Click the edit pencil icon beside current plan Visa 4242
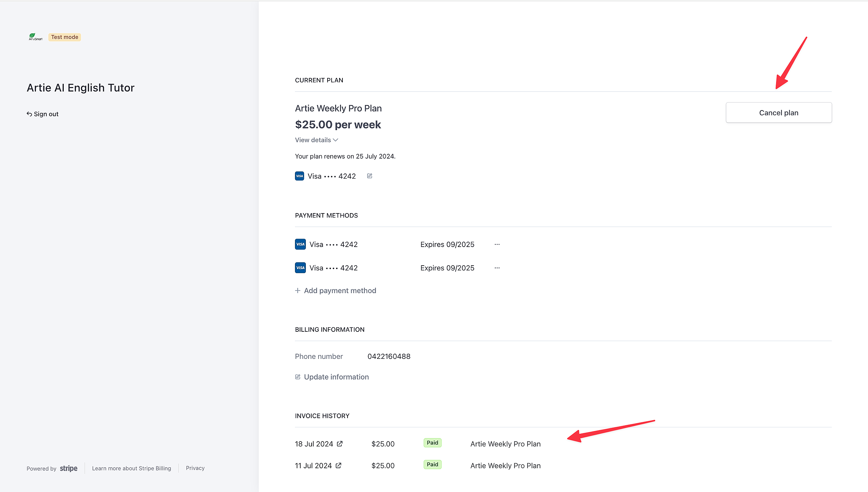 click(x=370, y=176)
